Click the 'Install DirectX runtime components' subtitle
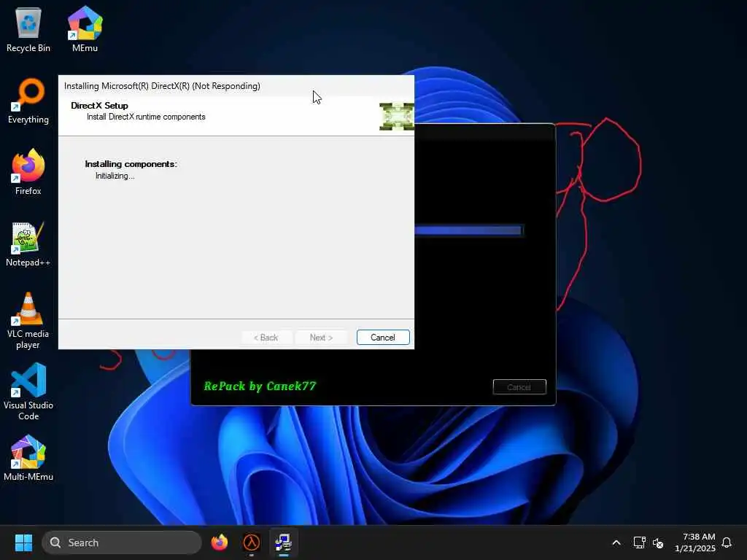This screenshot has width=747, height=560. 146,117
